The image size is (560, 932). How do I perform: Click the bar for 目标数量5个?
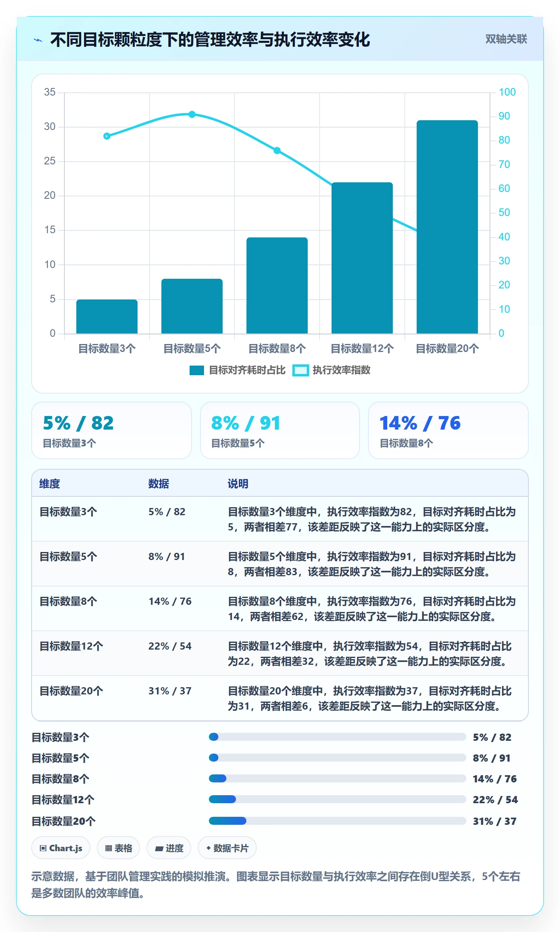tap(192, 306)
